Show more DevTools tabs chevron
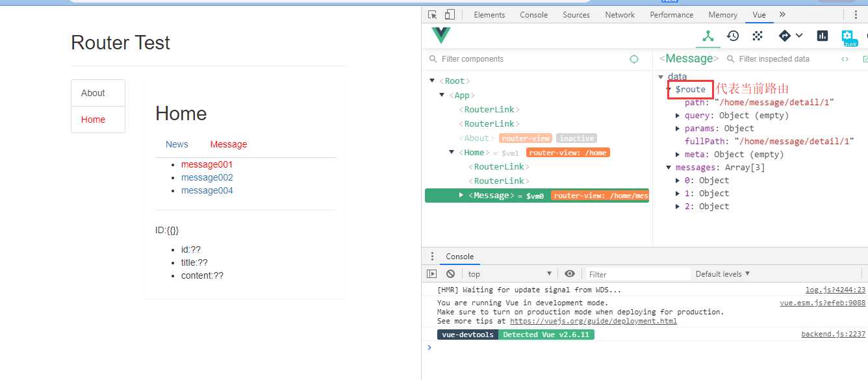This screenshot has width=868, height=380. (x=782, y=14)
